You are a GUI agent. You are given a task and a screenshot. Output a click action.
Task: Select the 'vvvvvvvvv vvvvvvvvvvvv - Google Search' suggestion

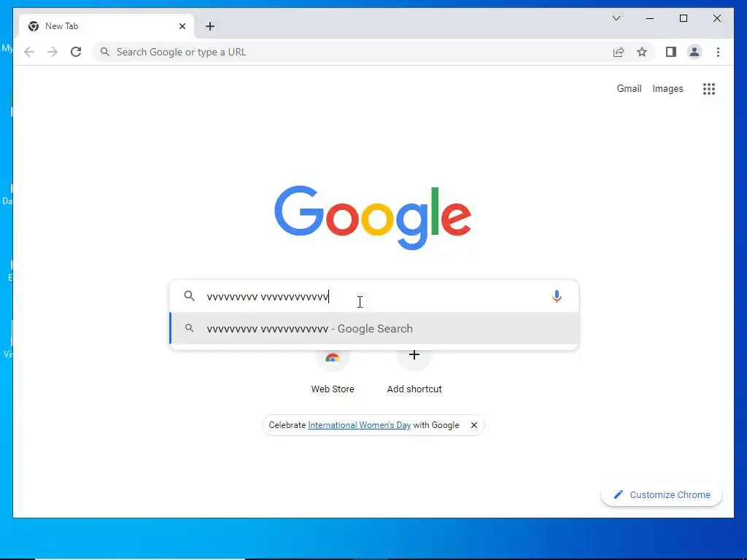pyautogui.click(x=374, y=329)
